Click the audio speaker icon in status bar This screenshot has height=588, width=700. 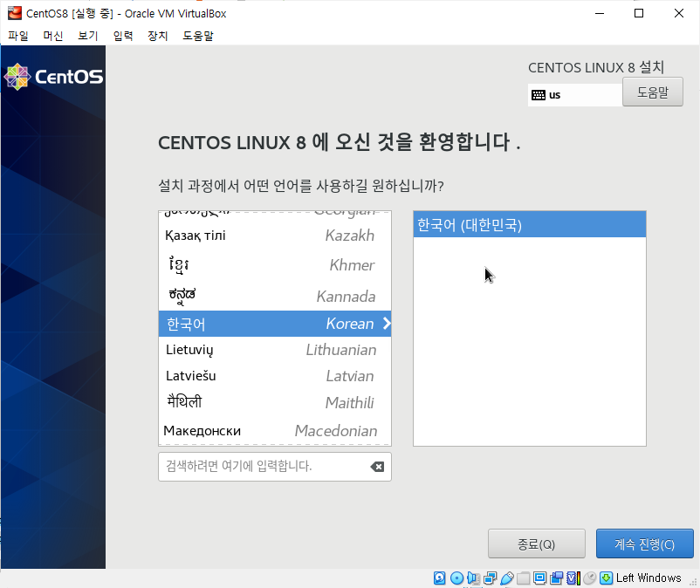tap(473, 578)
